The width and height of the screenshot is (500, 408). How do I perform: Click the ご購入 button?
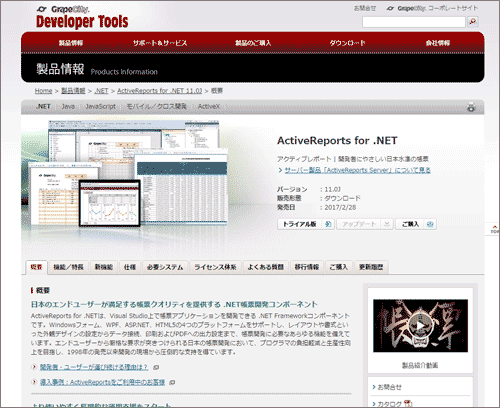416,224
